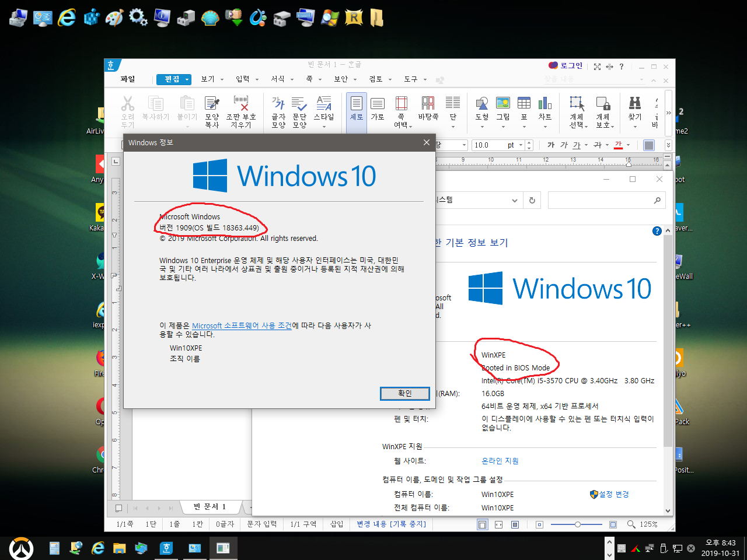Select the 빈 문서 1 document tab
The height and width of the screenshot is (560, 747).
[x=210, y=506]
